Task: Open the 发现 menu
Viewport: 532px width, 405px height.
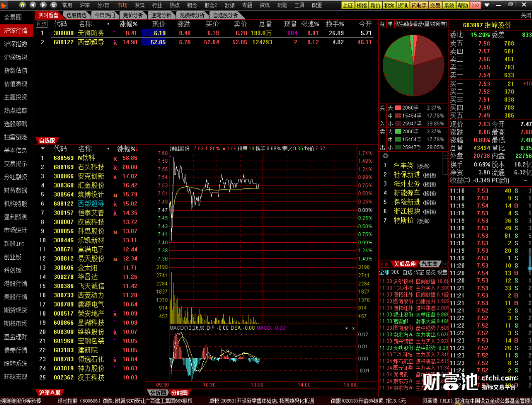Action: pyautogui.click(x=139, y=5)
